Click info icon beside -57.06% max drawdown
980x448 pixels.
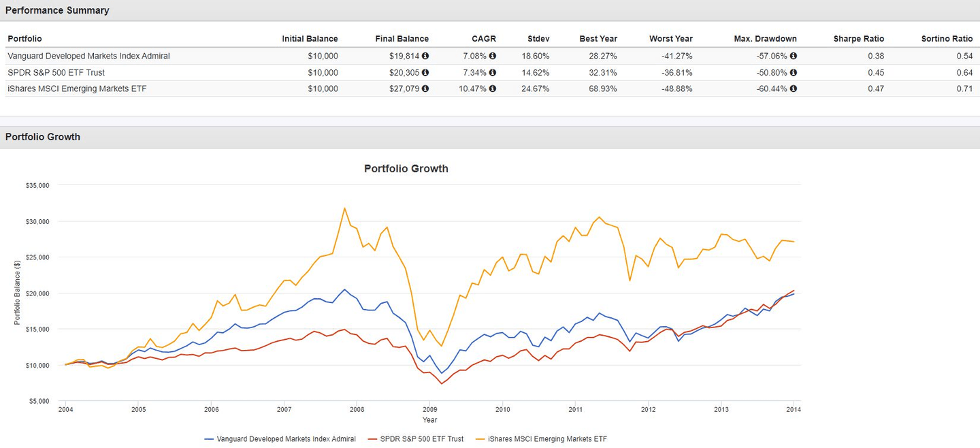[793, 57]
